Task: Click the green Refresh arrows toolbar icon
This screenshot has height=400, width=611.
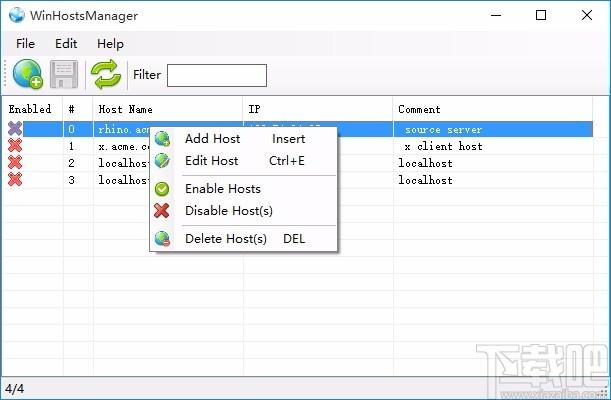Action: click(x=106, y=74)
